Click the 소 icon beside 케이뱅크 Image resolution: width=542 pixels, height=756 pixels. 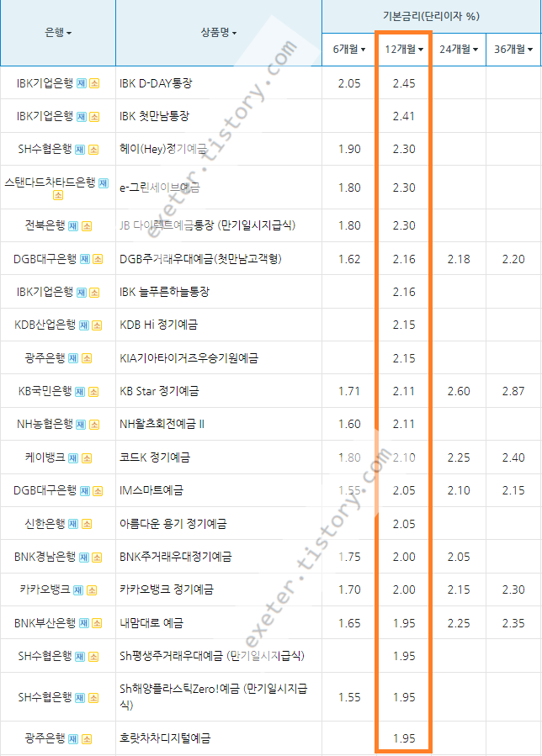87,458
